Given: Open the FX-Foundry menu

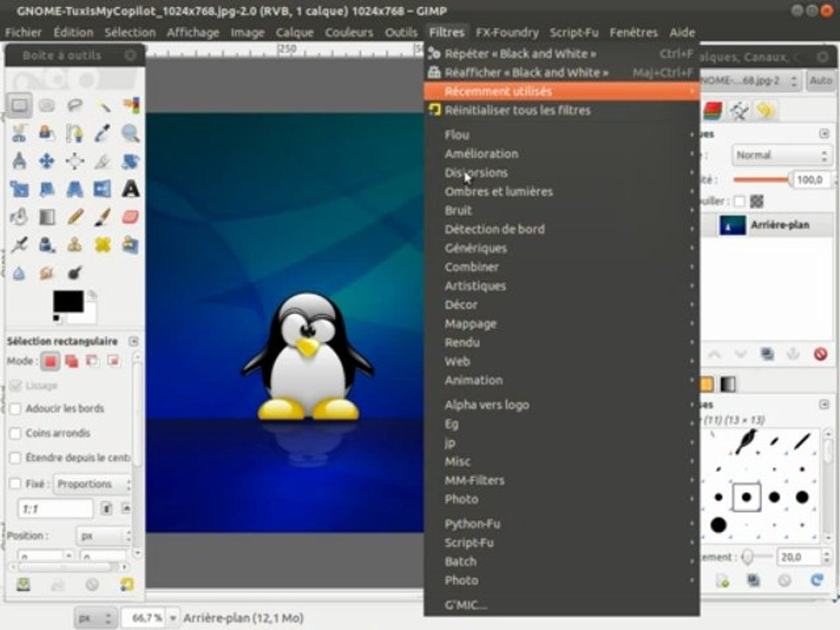Looking at the screenshot, I should click(x=507, y=32).
